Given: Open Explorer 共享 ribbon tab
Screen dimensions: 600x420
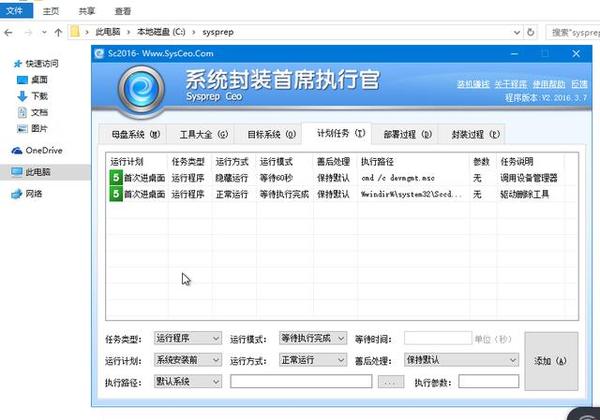Looking at the screenshot, I should click(x=87, y=11).
